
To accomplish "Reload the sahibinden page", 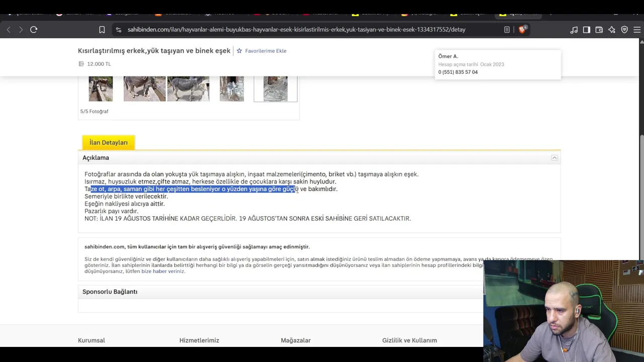I will point(34,30).
